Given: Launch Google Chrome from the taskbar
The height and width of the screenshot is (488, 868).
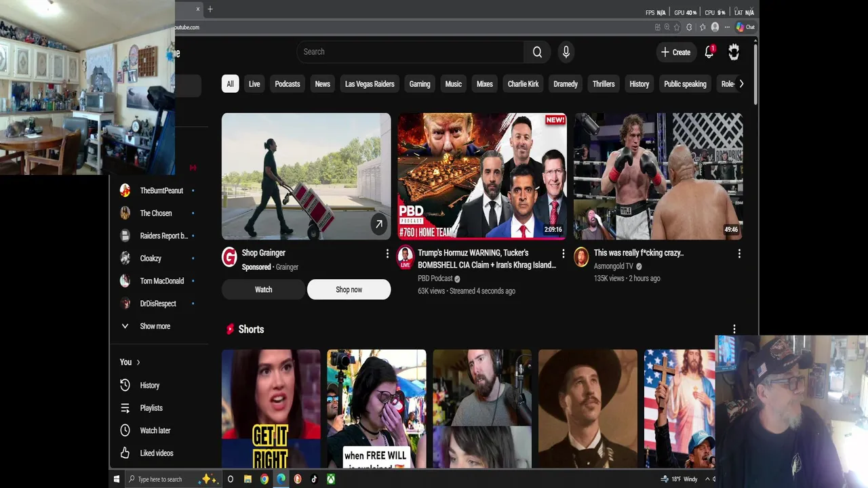Looking at the screenshot, I should [264, 479].
